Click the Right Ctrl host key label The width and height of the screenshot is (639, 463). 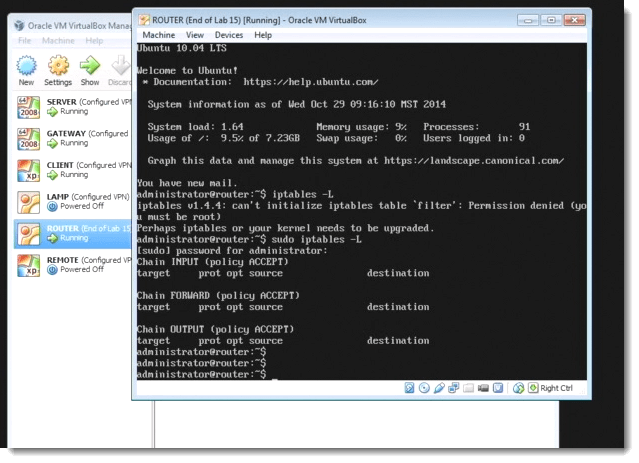pyautogui.click(x=557, y=388)
